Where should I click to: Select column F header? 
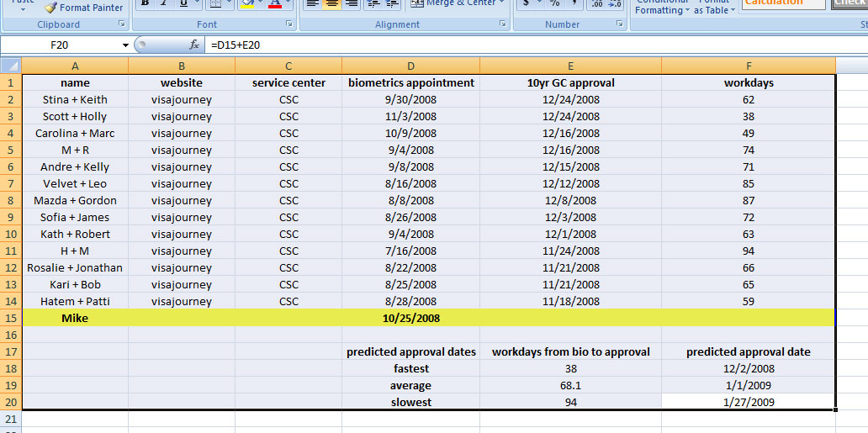coord(749,66)
